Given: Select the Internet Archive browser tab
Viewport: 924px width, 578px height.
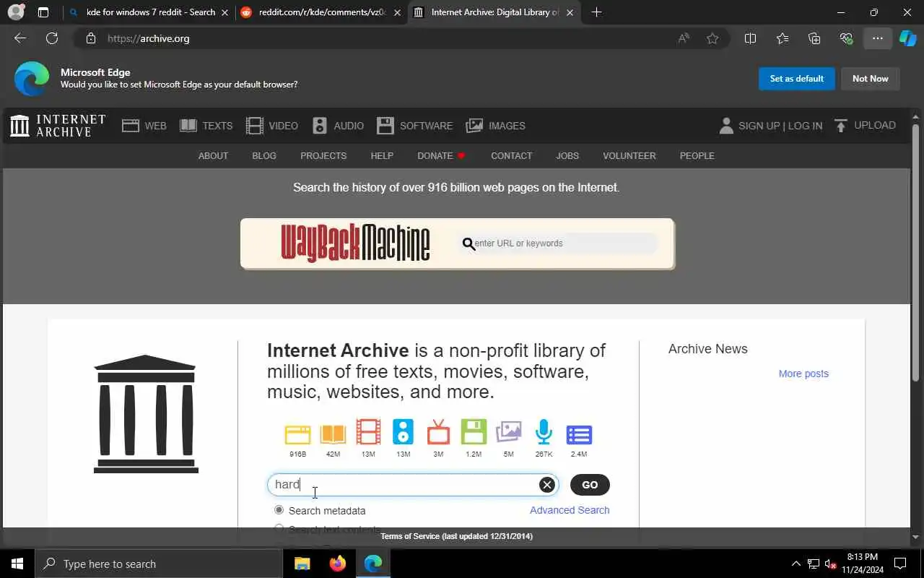Looking at the screenshot, I should 494,12.
